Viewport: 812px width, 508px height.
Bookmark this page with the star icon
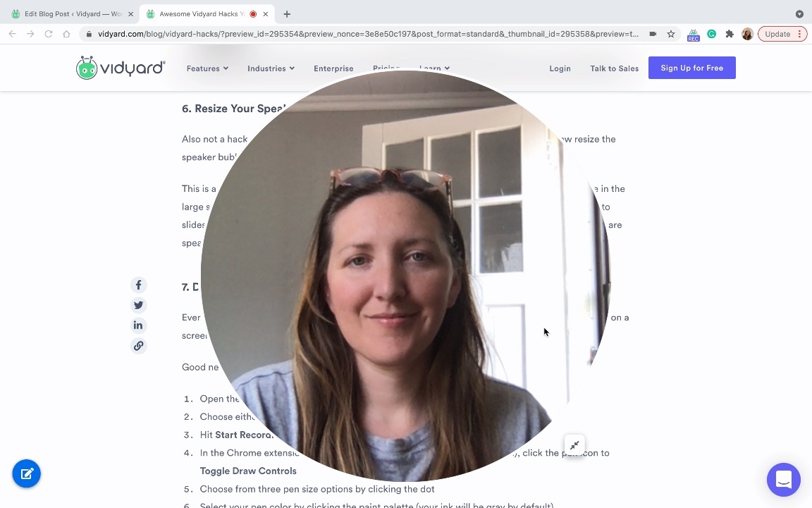click(x=670, y=34)
